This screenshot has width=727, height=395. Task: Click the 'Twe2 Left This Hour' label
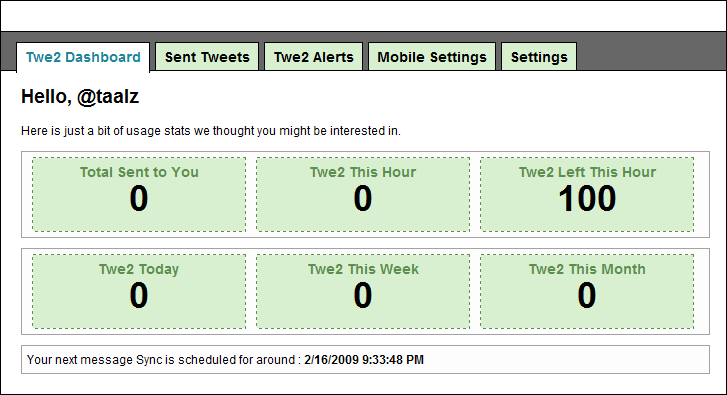click(587, 172)
